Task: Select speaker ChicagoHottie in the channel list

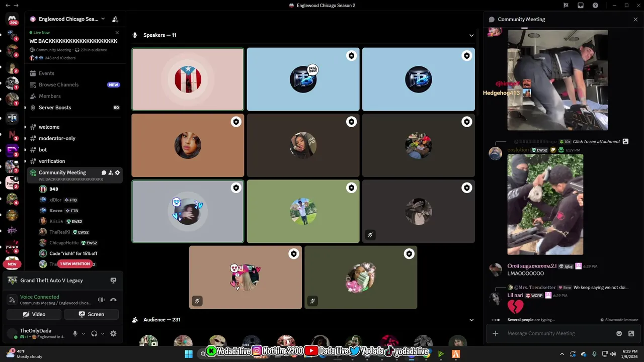Action: click(x=64, y=243)
